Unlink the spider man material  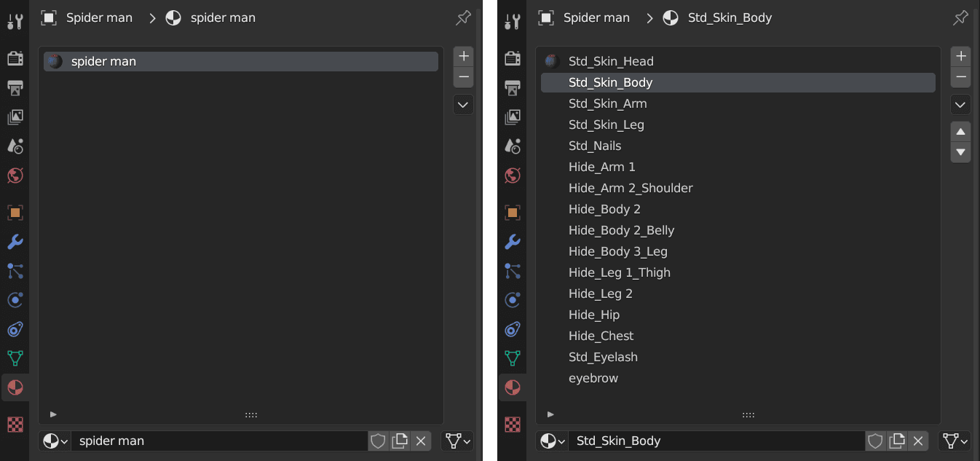[420, 441]
